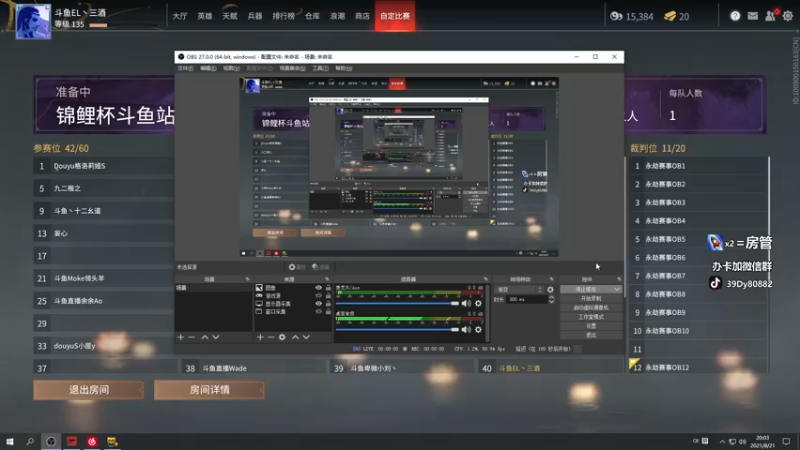
Task: Toggle visibility eye of 显示器采集 source
Action: (x=318, y=304)
